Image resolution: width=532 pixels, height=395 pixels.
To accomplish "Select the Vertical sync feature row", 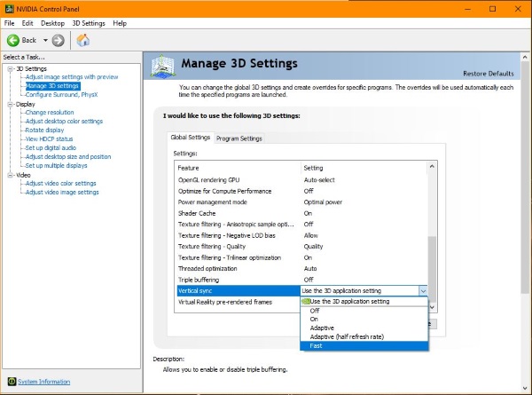I will click(x=239, y=291).
